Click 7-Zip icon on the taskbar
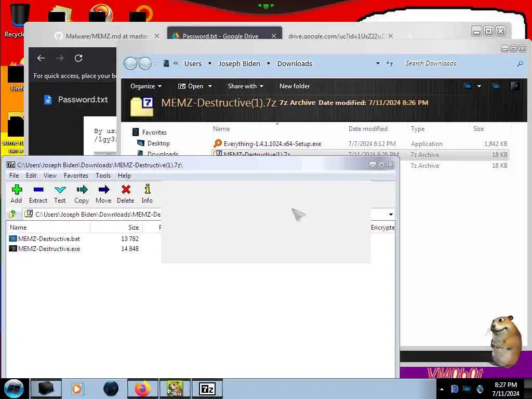532x399 pixels. click(207, 389)
